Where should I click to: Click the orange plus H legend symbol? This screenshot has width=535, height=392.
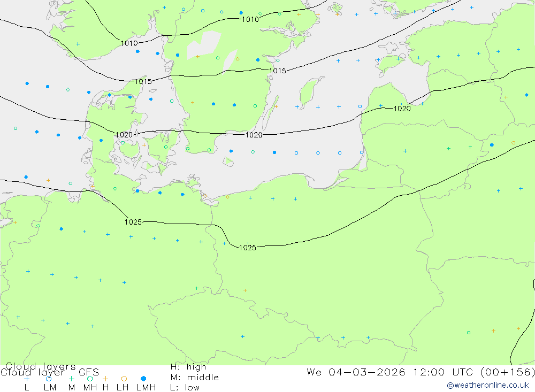tap(105, 379)
